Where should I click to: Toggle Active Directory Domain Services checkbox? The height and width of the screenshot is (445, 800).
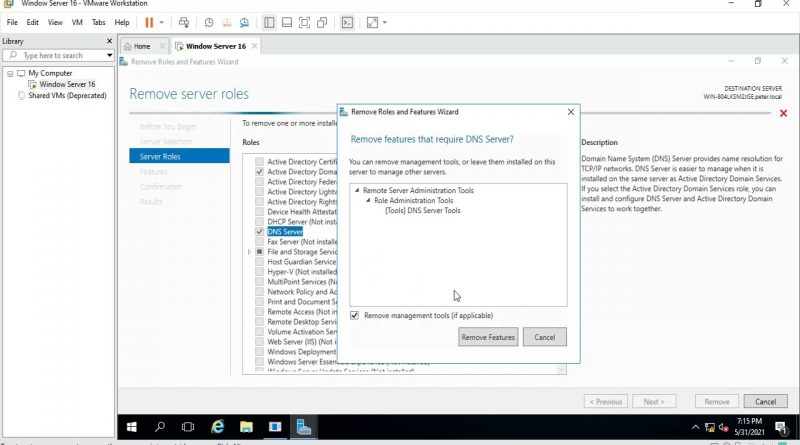(x=259, y=172)
